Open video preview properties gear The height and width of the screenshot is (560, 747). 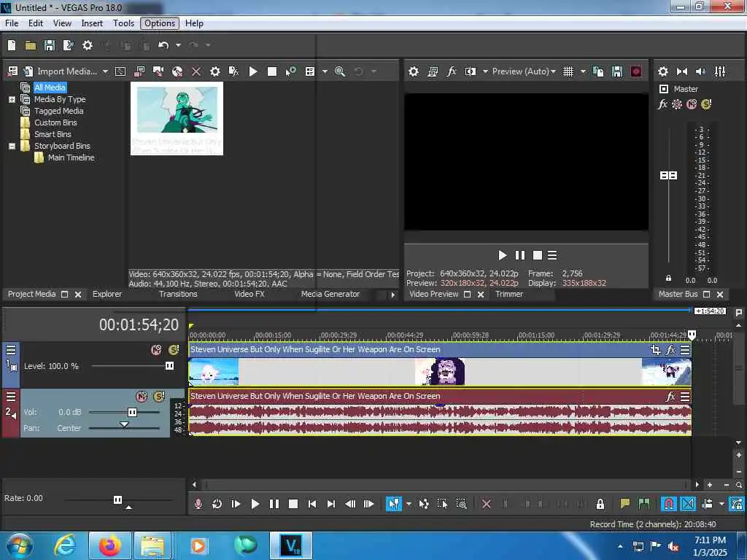click(x=414, y=71)
